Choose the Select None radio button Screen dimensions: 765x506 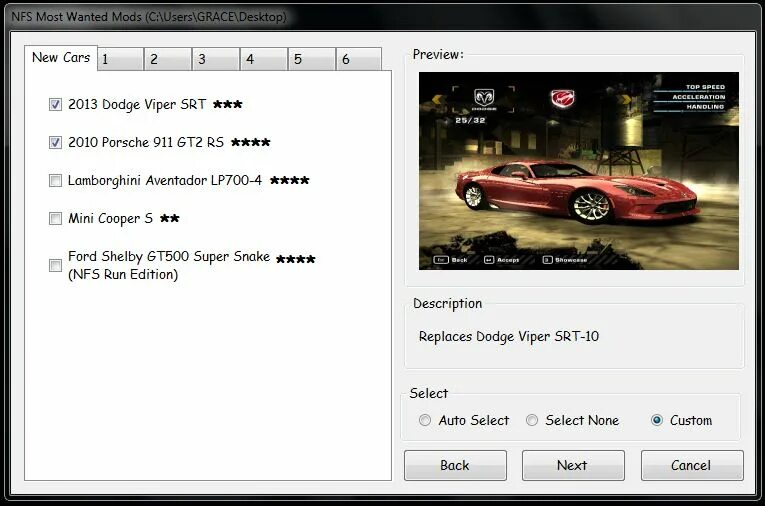[532, 420]
